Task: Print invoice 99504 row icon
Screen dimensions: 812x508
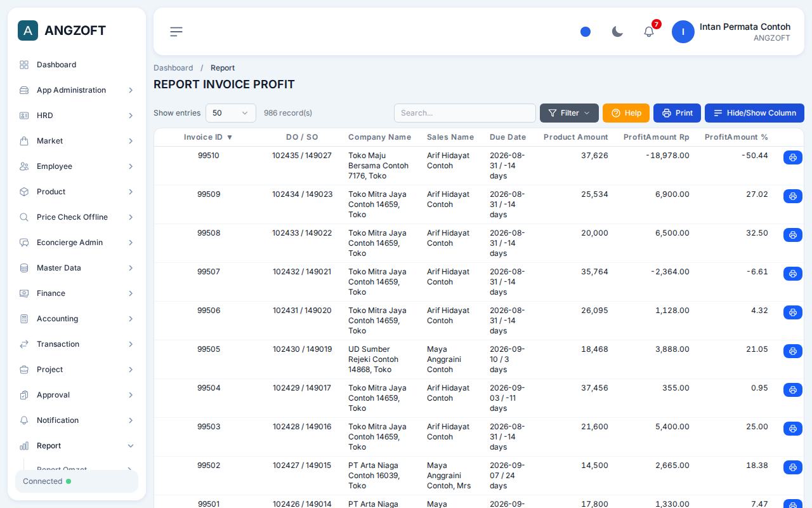Action: click(793, 390)
